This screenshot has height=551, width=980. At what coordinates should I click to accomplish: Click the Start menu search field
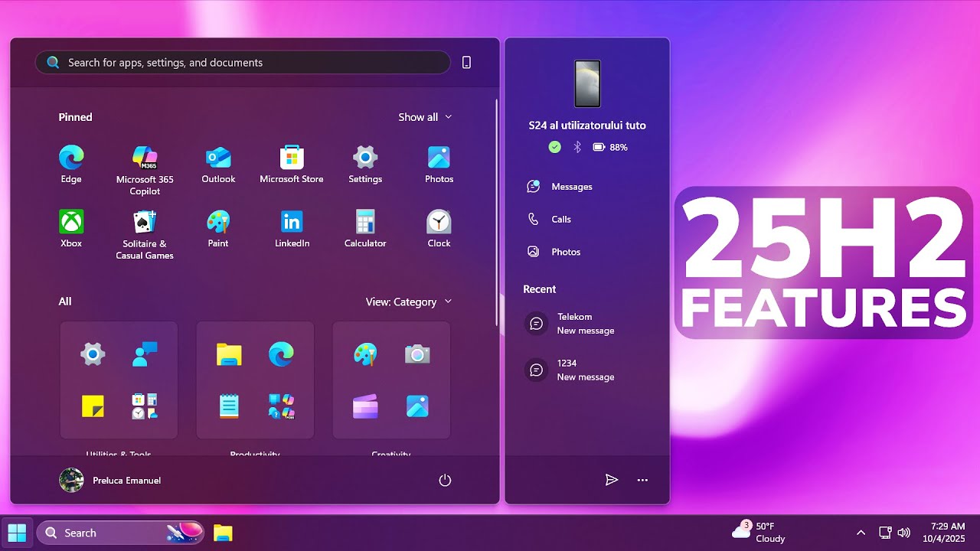click(243, 63)
